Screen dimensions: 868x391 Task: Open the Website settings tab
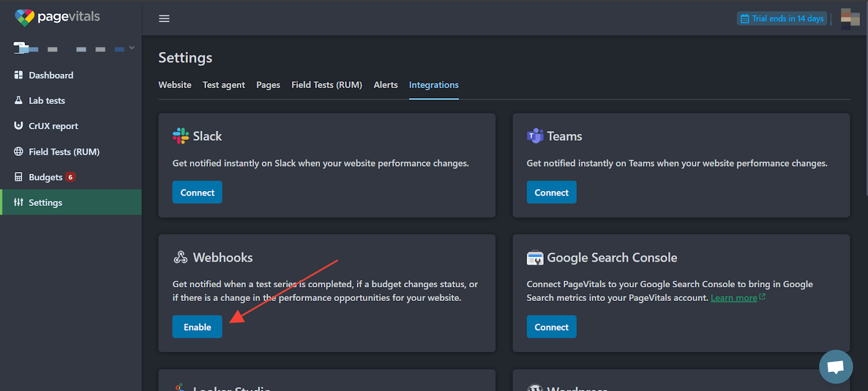[175, 85]
